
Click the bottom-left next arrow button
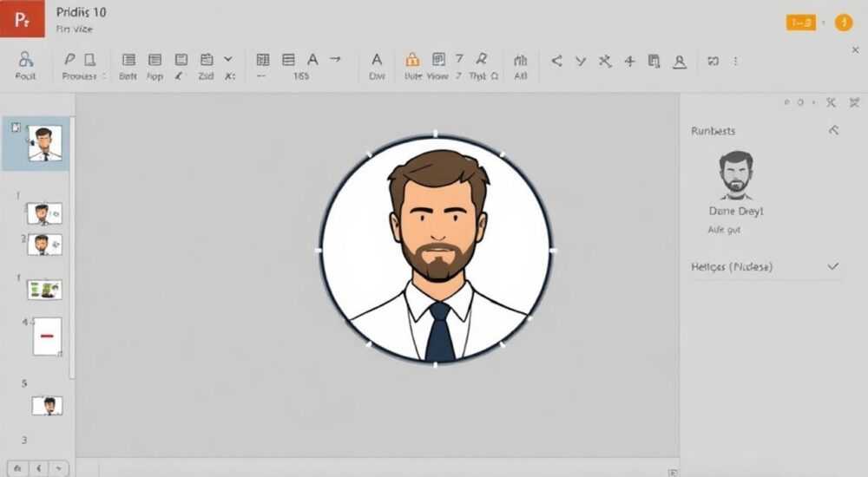[x=59, y=468]
